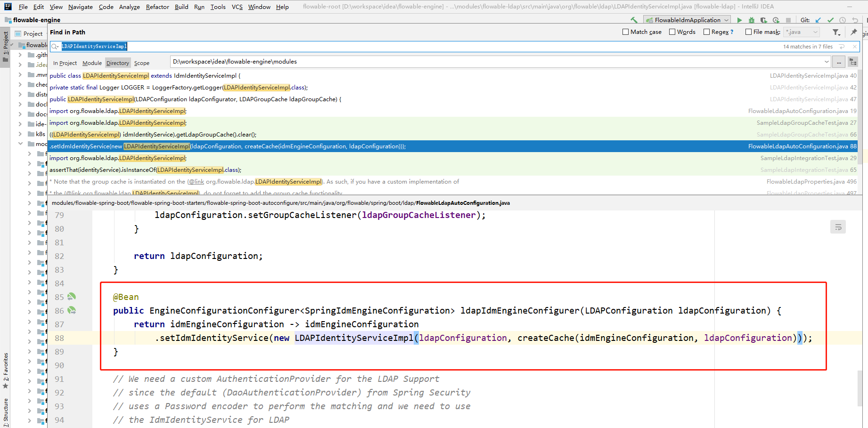Click the Spring bean gutter icon on line 85
The width and height of the screenshot is (868, 428).
pyautogui.click(x=72, y=297)
